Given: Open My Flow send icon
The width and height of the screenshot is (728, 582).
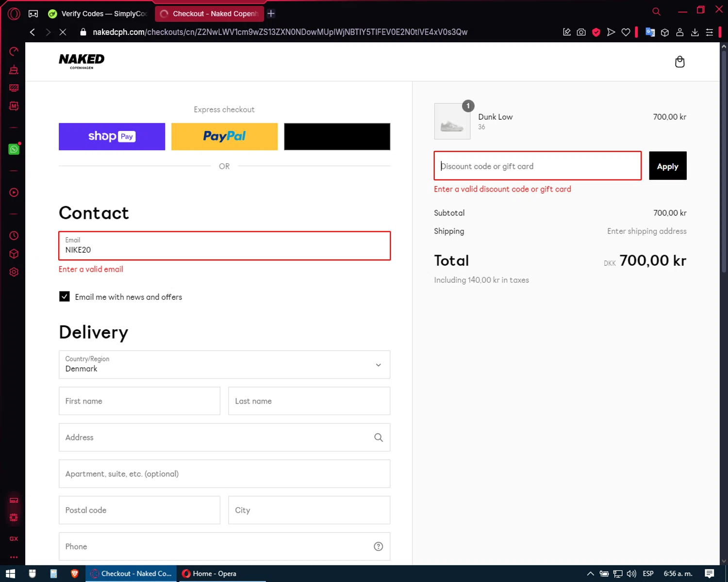Looking at the screenshot, I should (611, 32).
